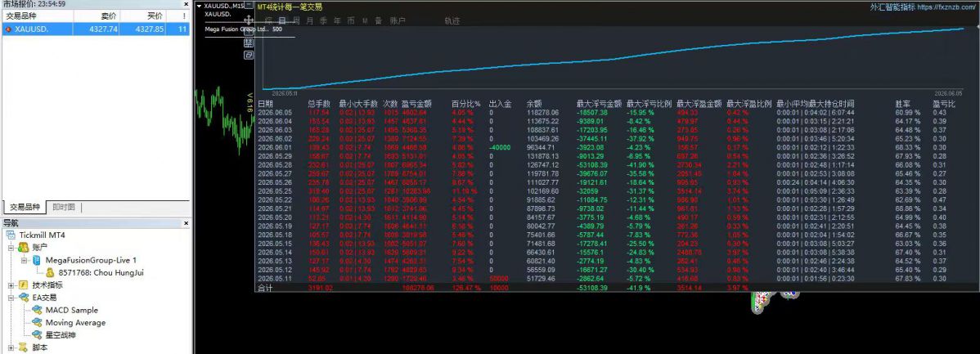This screenshot has width=980, height=354.
Task: Select the Moving Average tree item
Action: [x=75, y=322]
